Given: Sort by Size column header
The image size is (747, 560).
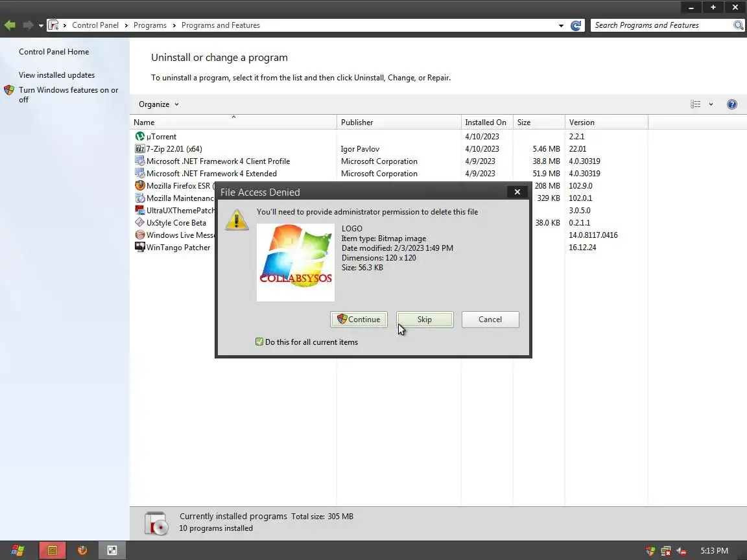Looking at the screenshot, I should tap(539, 122).
